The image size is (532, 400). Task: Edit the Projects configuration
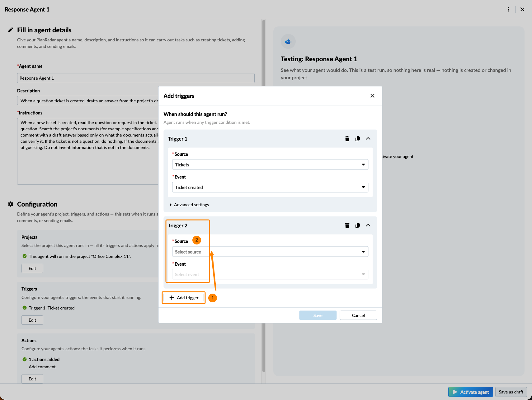[32, 268]
